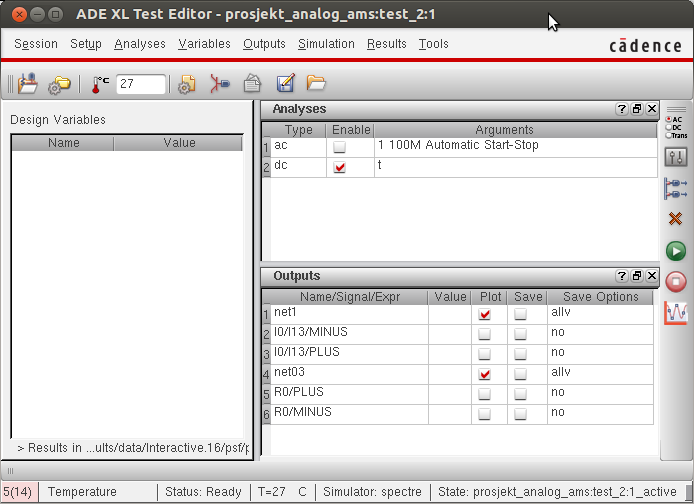This screenshot has height=504, width=694.
Task: Click the Name/Signal/Expr column header
Action: [349, 297]
